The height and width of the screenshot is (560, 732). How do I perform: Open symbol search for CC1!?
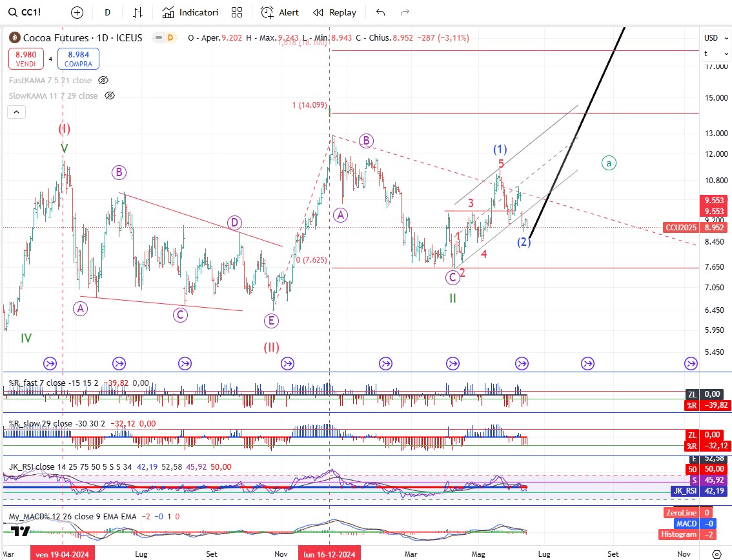point(25,13)
